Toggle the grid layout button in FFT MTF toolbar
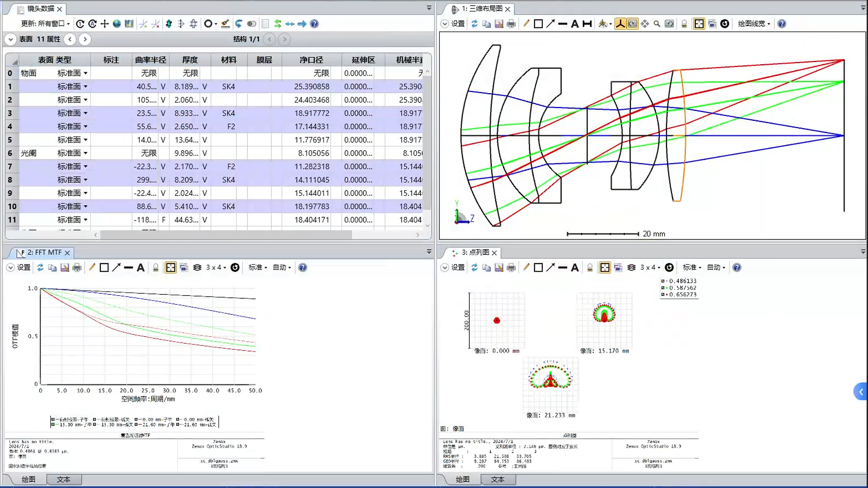 (171, 268)
